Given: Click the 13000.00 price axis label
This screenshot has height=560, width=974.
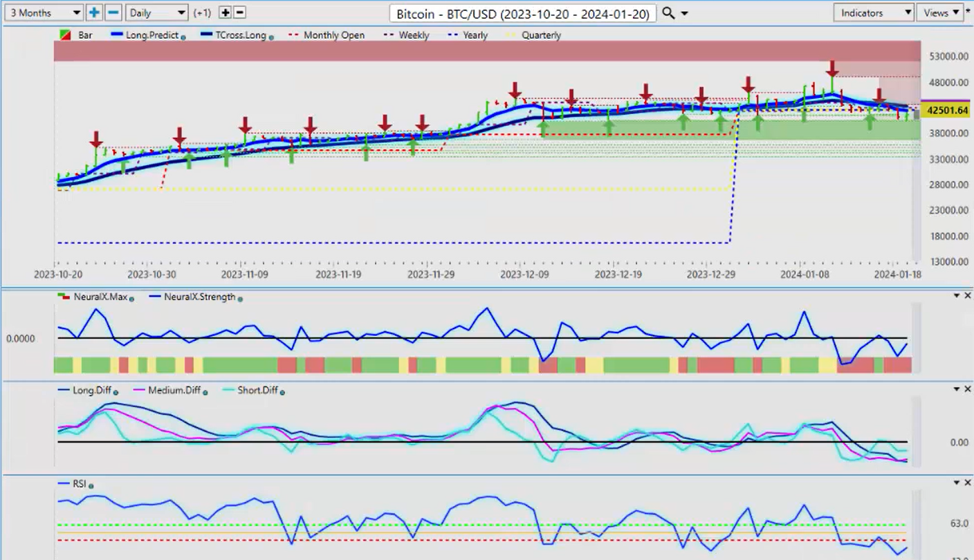Looking at the screenshot, I should [x=948, y=262].
